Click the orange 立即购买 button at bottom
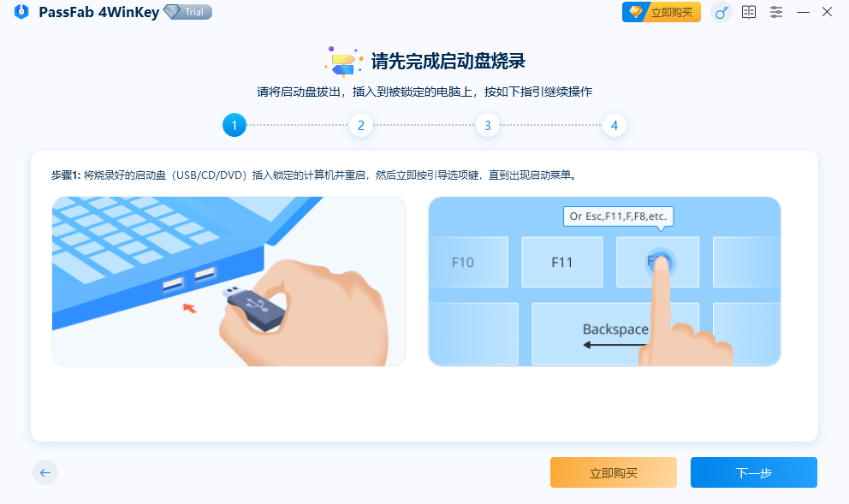849x504 pixels. click(614, 472)
